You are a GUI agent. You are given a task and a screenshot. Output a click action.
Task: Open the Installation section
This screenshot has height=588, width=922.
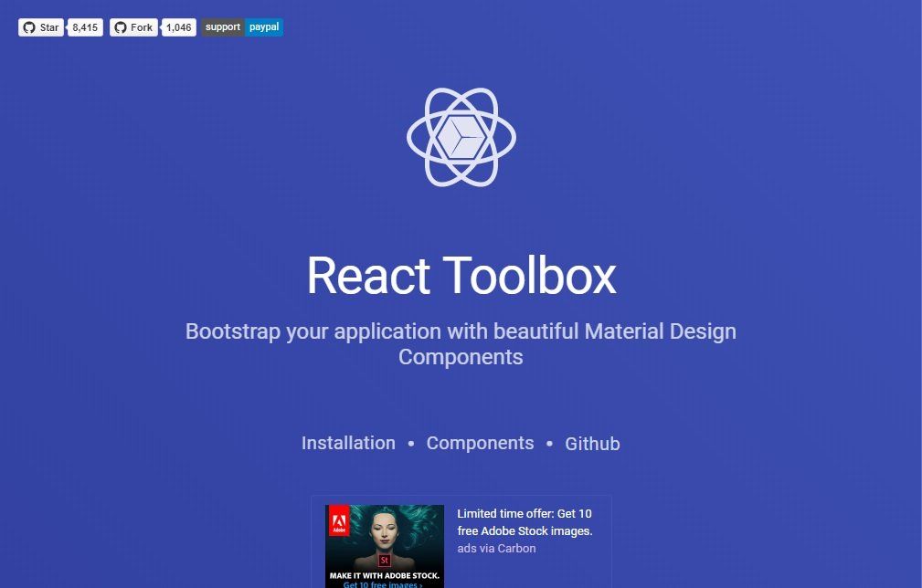click(348, 443)
